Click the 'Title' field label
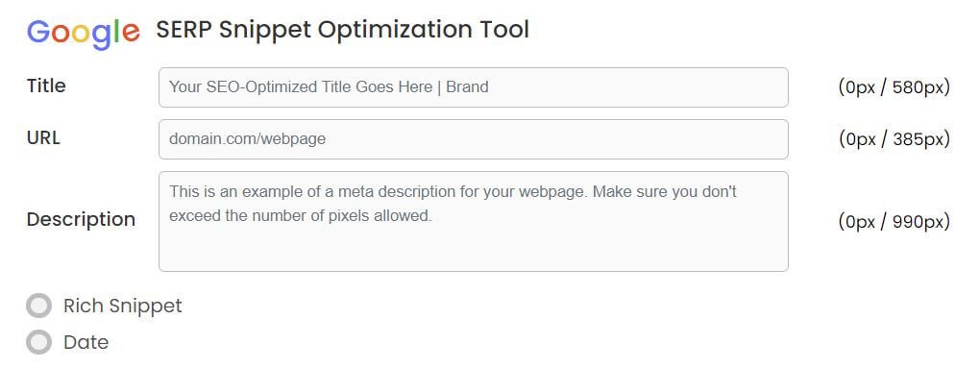This screenshot has width=980, height=368. 46,86
